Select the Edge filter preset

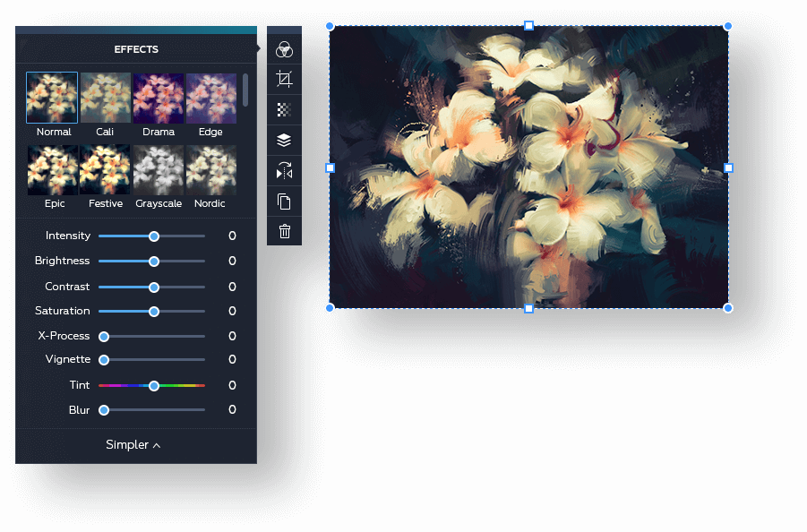tap(210, 97)
